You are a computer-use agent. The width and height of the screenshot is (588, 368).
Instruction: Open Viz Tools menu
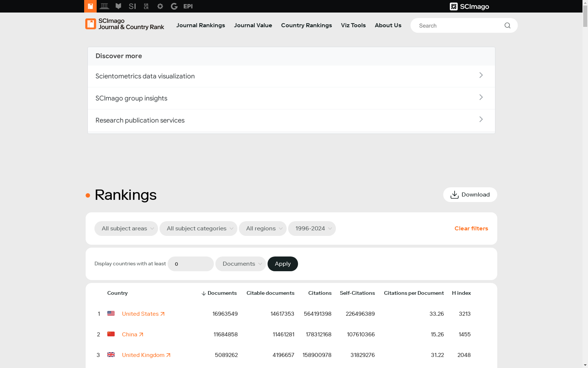pyautogui.click(x=354, y=25)
